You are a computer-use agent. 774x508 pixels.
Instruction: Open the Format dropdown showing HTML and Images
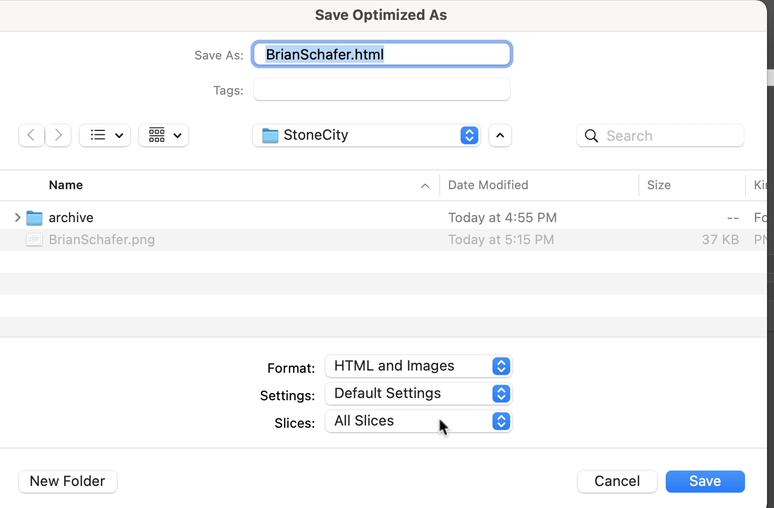[x=418, y=366]
